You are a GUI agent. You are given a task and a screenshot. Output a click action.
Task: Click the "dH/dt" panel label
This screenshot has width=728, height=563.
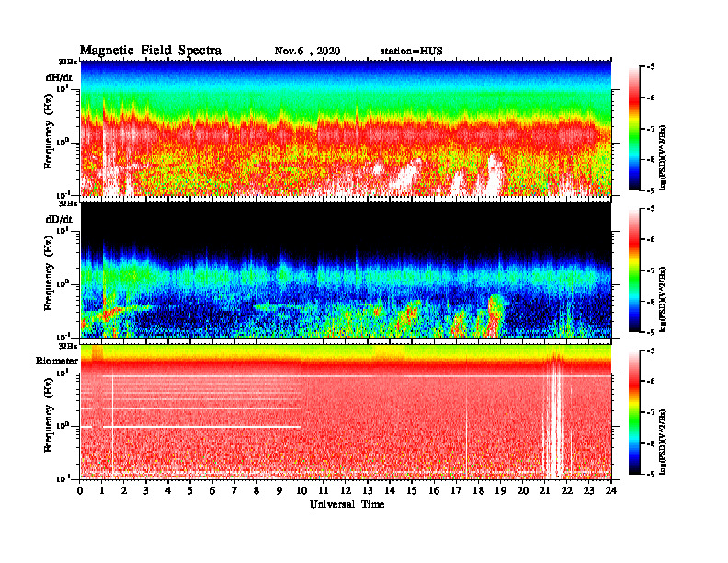pyautogui.click(x=59, y=77)
